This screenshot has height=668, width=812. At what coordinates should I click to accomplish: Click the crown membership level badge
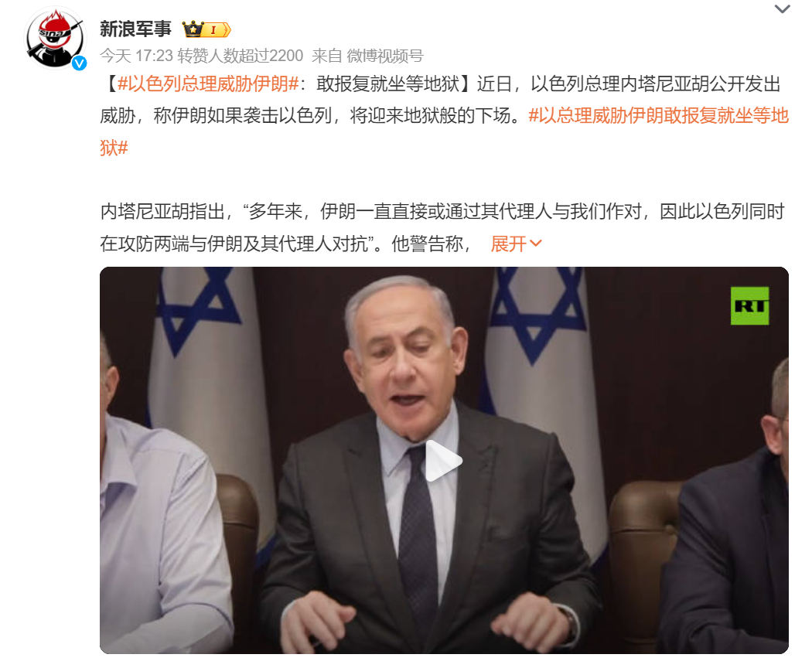point(206,29)
